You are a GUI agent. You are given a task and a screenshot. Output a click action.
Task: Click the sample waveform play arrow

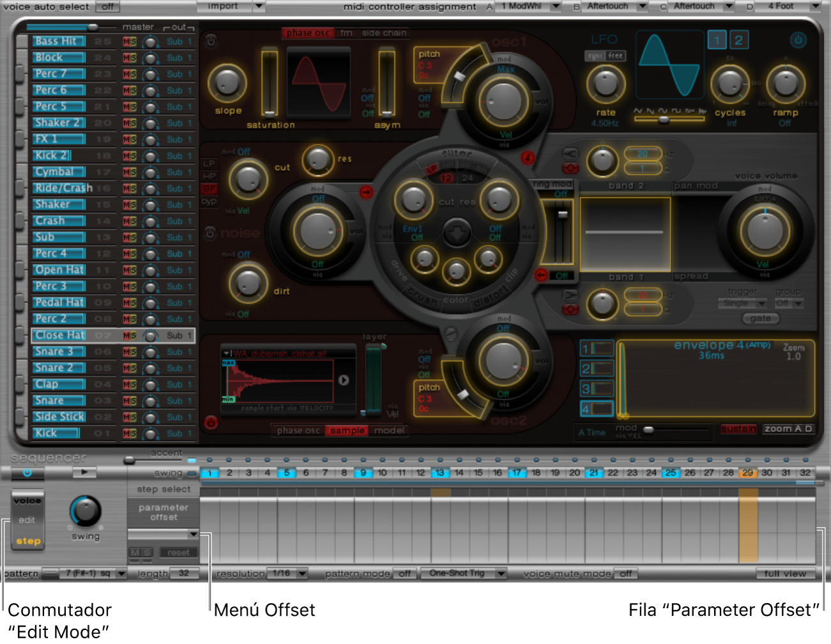[x=344, y=380]
